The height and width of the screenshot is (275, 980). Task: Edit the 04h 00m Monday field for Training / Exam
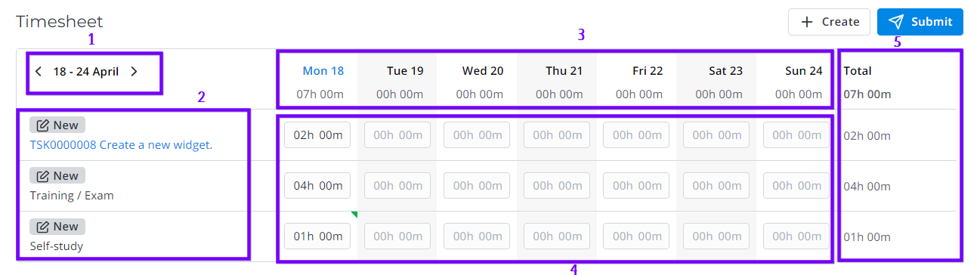[317, 186]
